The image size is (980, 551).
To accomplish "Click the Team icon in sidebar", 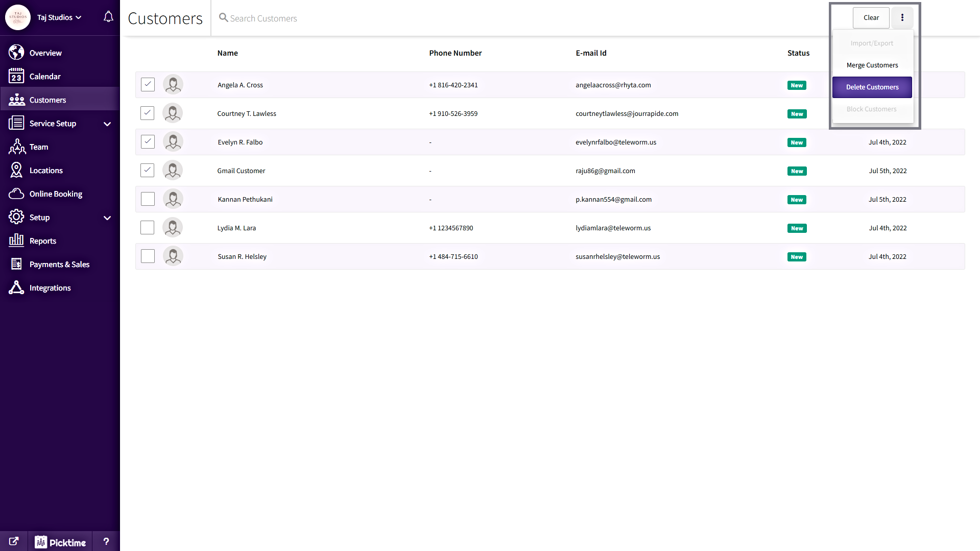I will pyautogui.click(x=16, y=147).
